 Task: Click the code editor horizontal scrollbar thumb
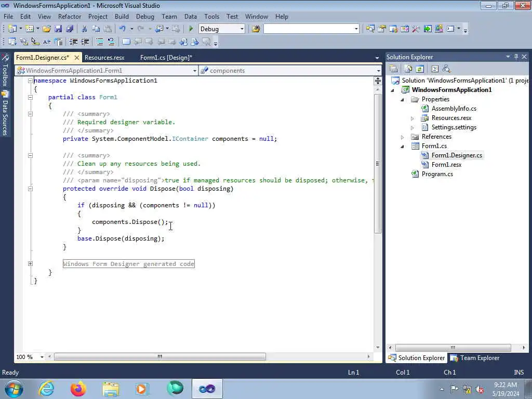point(160,356)
